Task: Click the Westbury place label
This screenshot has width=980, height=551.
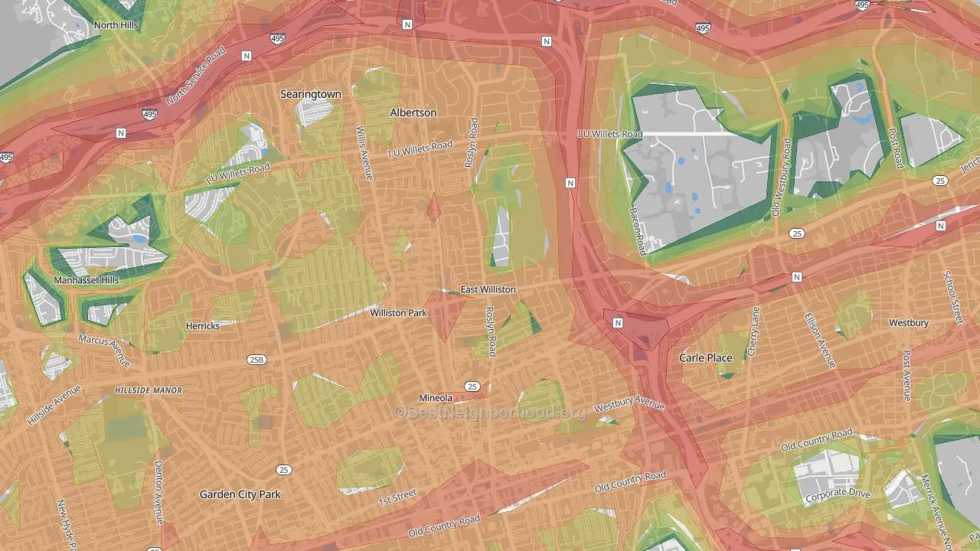Action: coord(909,323)
